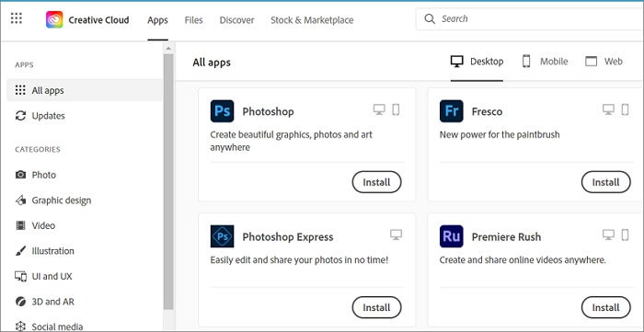Click the 'All apps' page heading

pyautogui.click(x=212, y=63)
